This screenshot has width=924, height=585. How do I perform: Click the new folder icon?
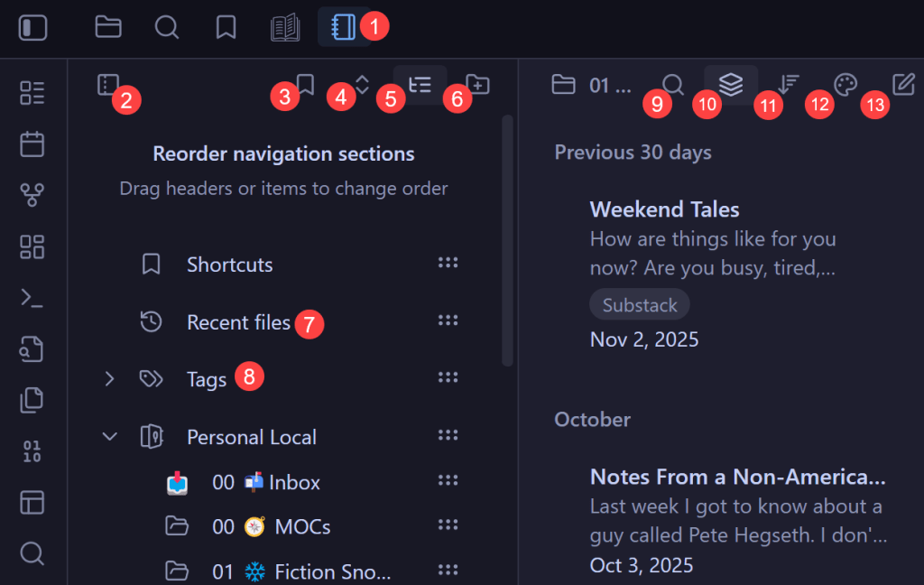coord(477,85)
